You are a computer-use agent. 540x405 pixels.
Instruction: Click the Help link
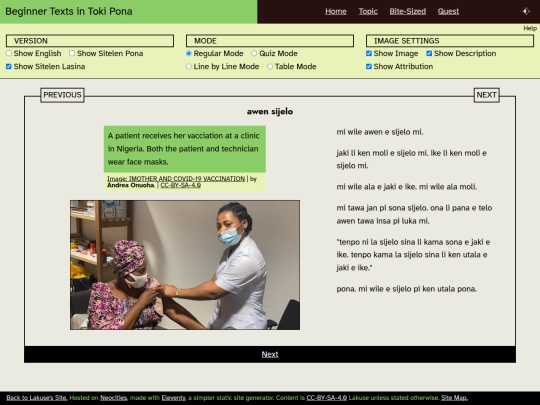click(x=530, y=28)
